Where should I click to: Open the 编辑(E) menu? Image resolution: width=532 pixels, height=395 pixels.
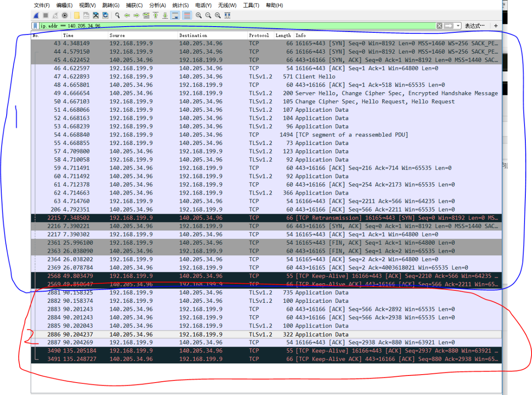point(64,5)
